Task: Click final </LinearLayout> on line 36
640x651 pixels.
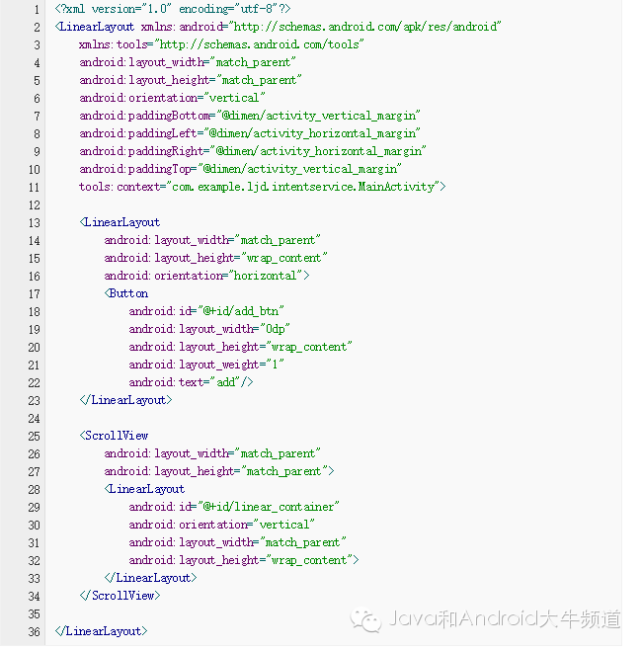Action: click(x=101, y=631)
